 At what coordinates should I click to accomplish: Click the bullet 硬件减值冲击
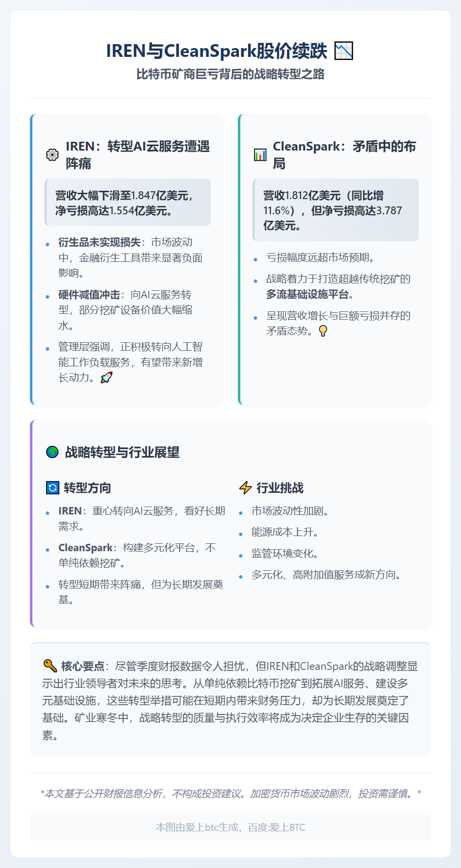[x=125, y=310]
